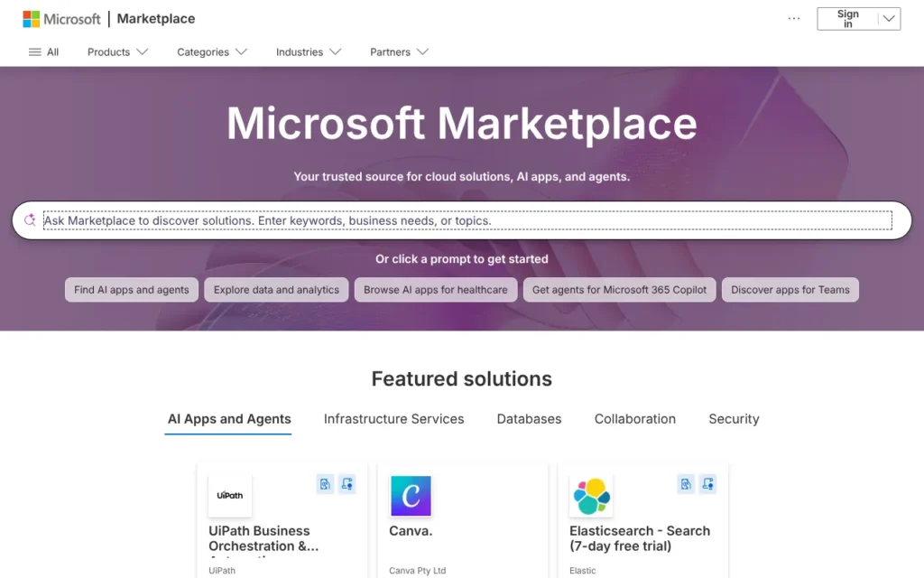Click Explore data and analytics prompt
The height and width of the screenshot is (578, 924).
pyautogui.click(x=276, y=290)
